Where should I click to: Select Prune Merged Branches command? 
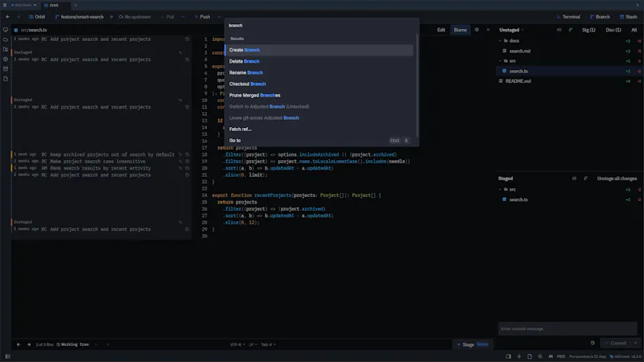point(319,95)
